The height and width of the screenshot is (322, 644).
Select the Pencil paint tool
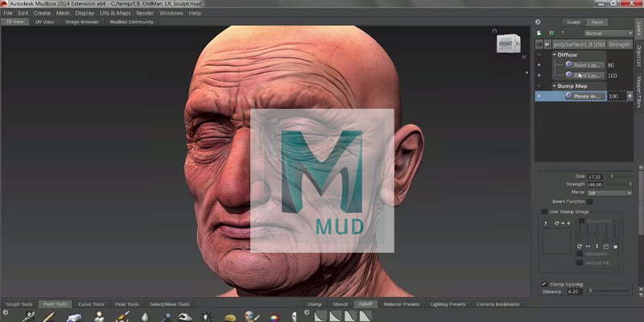coord(49,317)
